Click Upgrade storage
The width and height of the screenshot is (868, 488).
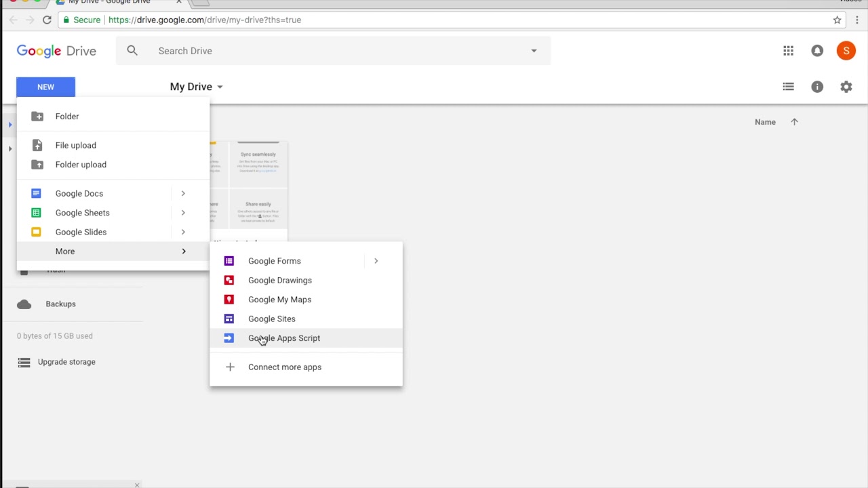click(66, 362)
